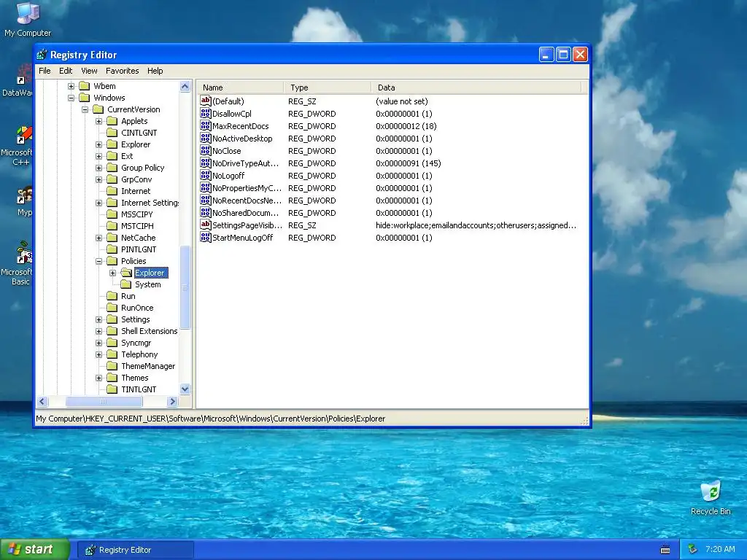The image size is (747, 560).
Task: Click tree pane scroll right arrow
Action: pyautogui.click(x=172, y=402)
